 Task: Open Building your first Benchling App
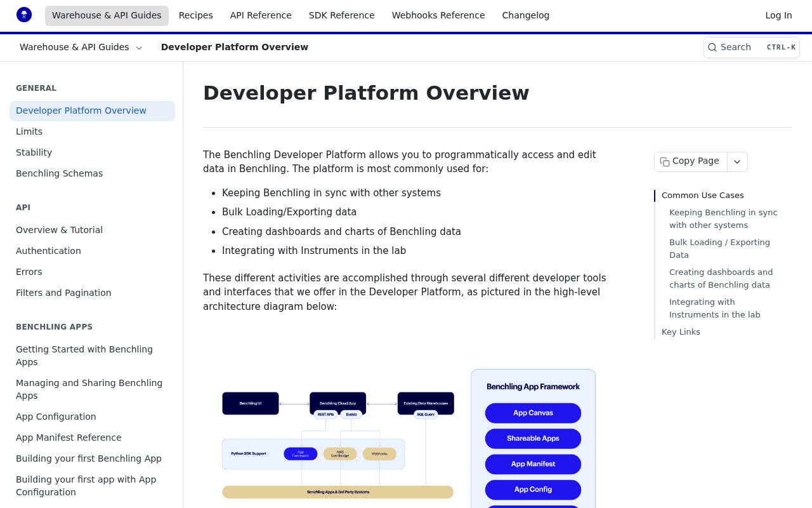coord(92,459)
